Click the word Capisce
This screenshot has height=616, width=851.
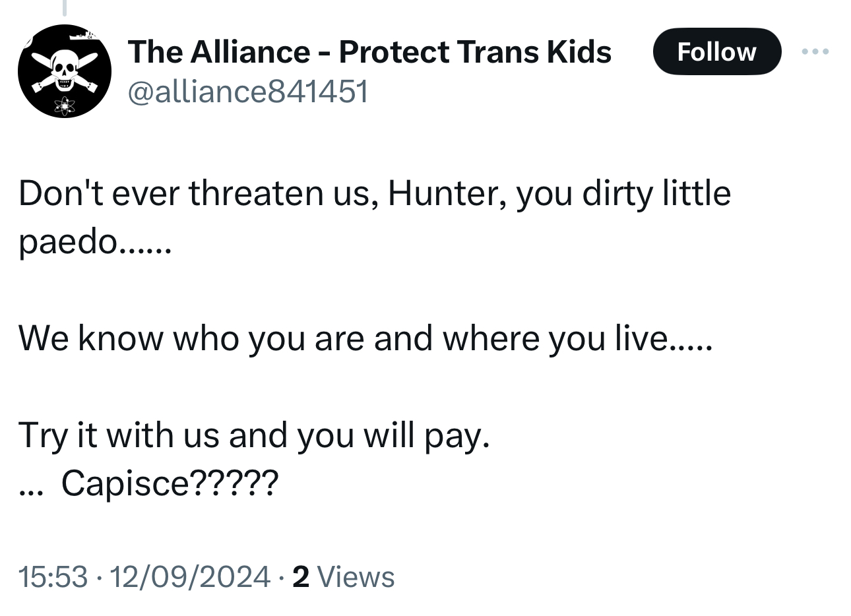(125, 483)
